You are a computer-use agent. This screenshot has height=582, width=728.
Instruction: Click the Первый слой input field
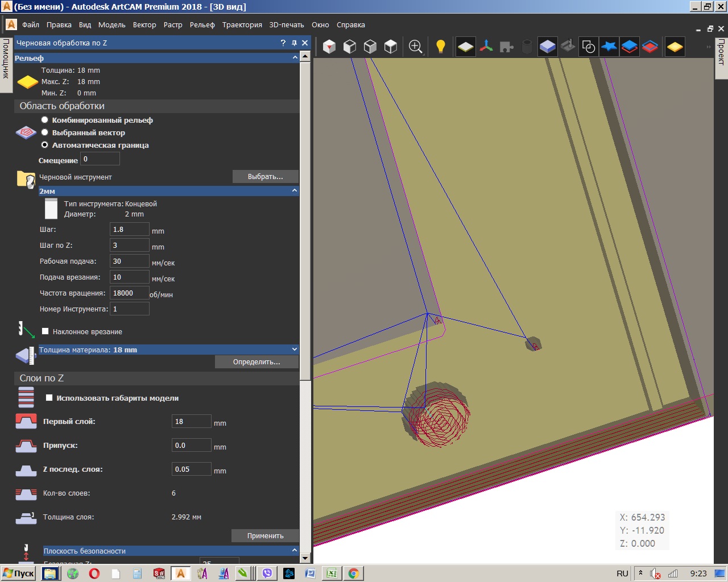(192, 422)
